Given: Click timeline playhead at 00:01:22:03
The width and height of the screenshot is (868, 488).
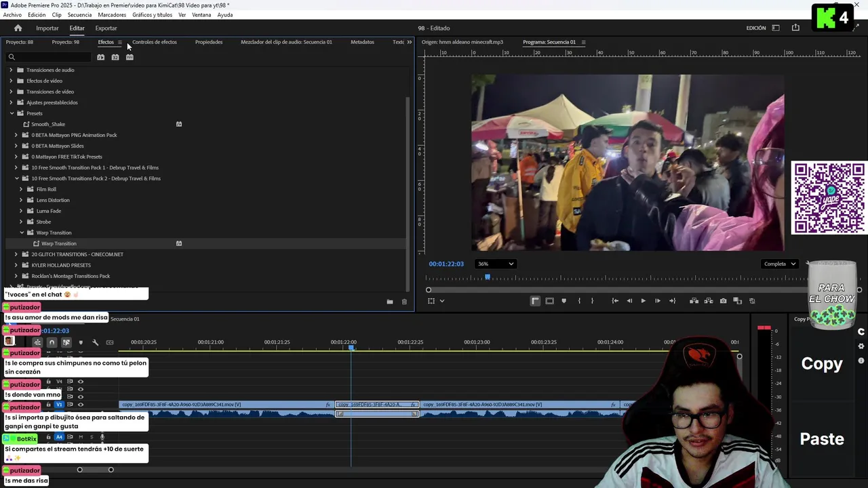Looking at the screenshot, I should tap(351, 348).
